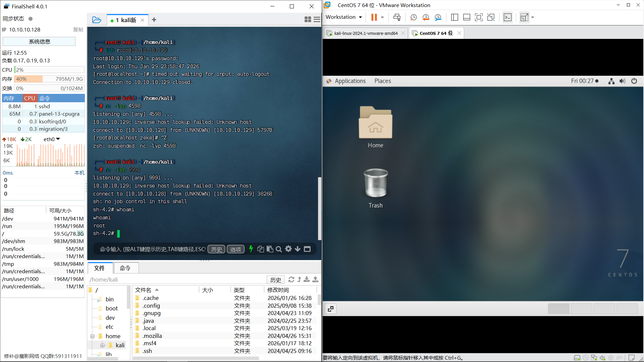Switch process list to CPU sorting
Image resolution: width=644 pixels, height=362 pixels.
pos(30,98)
